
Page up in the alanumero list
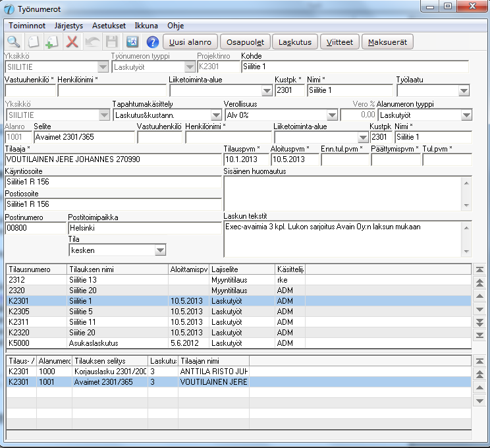(x=479, y=374)
